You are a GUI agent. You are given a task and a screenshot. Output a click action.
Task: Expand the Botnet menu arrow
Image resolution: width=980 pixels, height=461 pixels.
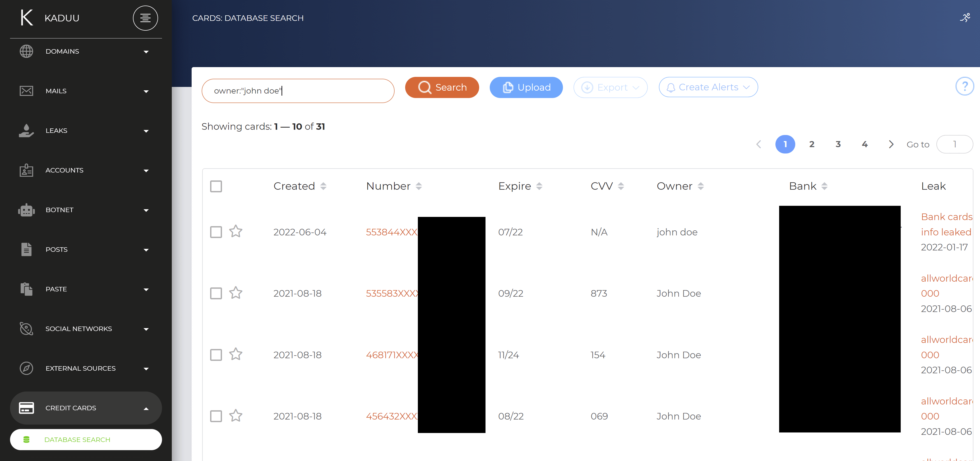(146, 210)
